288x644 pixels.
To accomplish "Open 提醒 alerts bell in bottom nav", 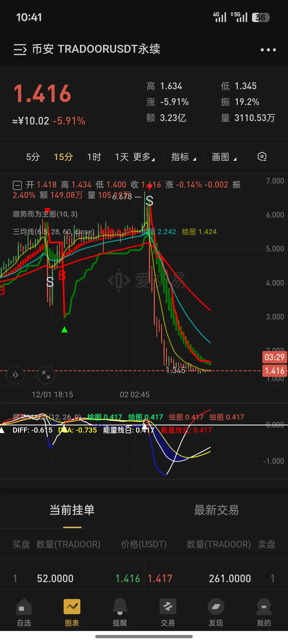I will coord(120,612).
